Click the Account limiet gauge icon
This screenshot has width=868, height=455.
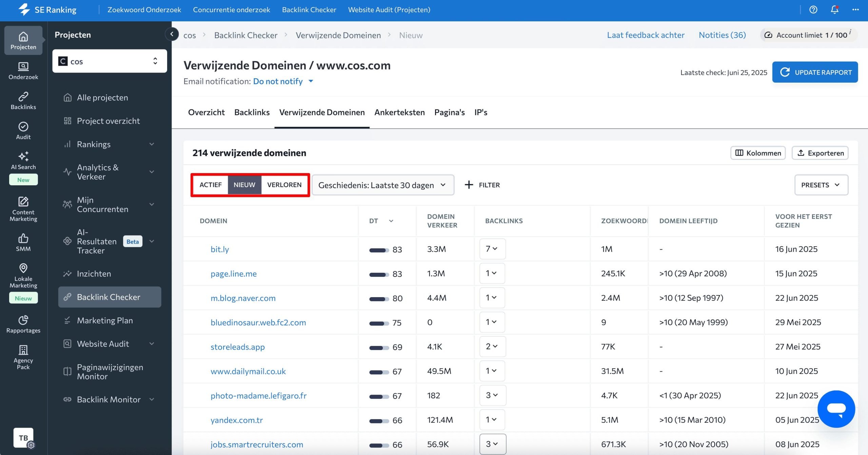768,35
